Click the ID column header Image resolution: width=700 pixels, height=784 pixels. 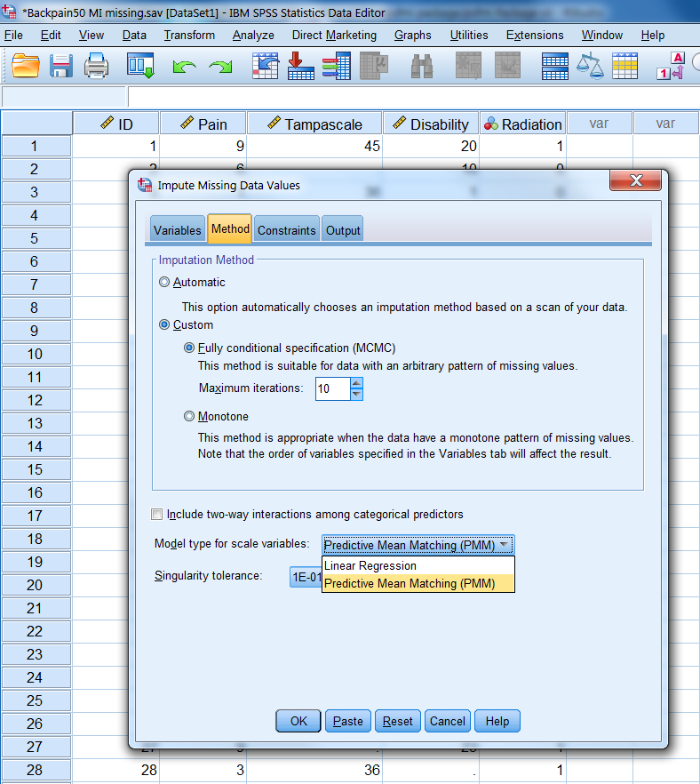(x=115, y=124)
